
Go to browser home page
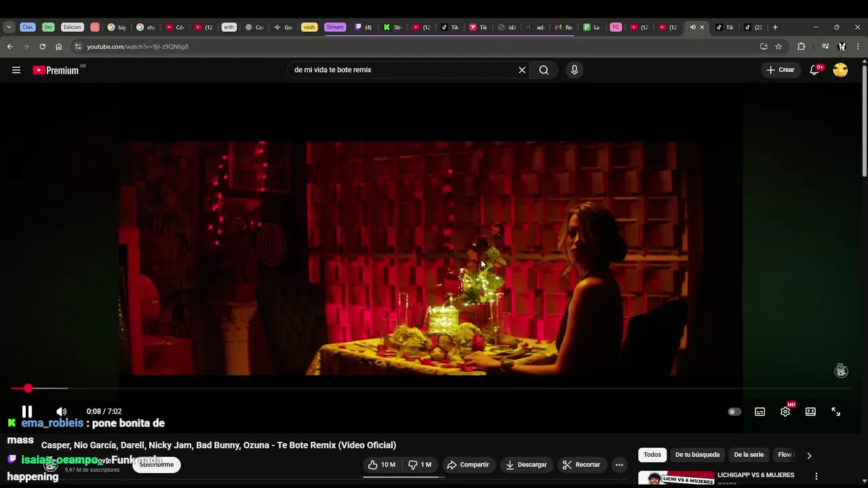pos(58,47)
